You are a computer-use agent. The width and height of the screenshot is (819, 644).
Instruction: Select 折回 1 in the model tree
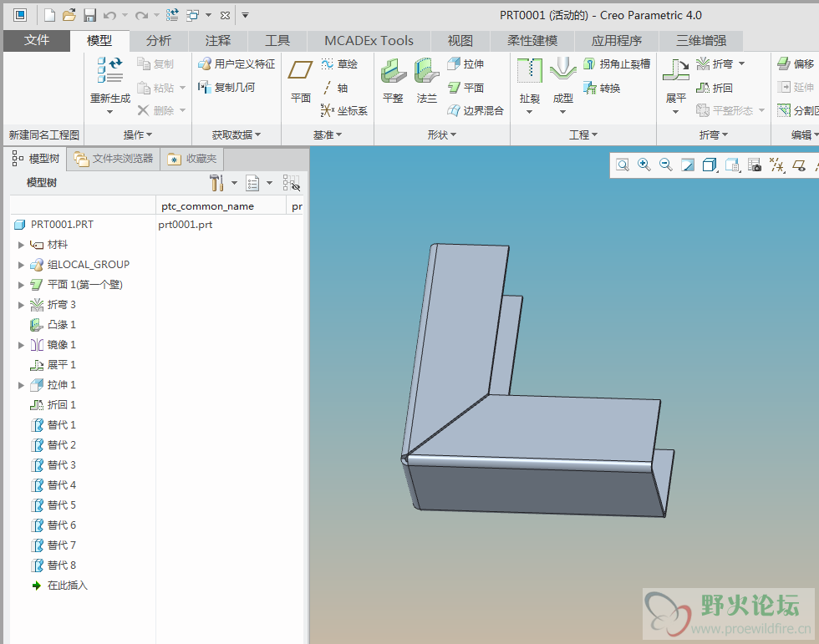click(x=62, y=405)
